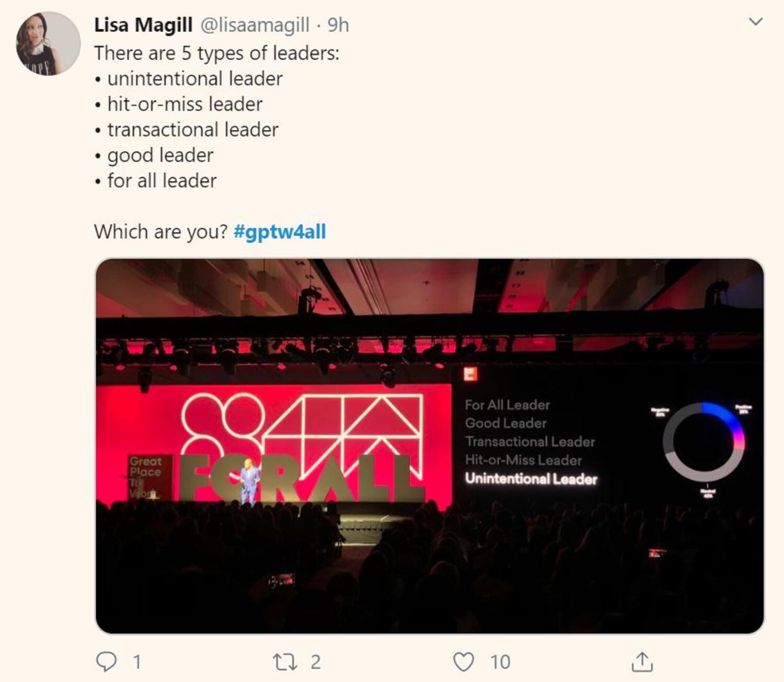Image resolution: width=784 pixels, height=682 pixels.
Task: Click 'For All Leader' slide text in photo
Action: tap(508, 404)
